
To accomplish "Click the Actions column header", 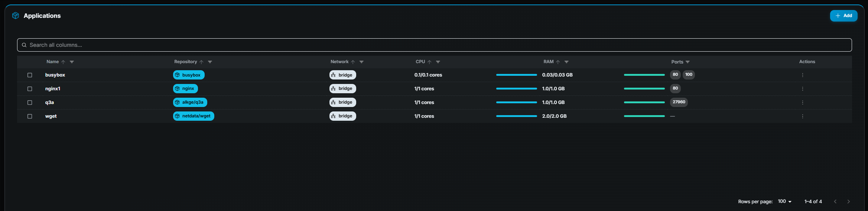I will tap(807, 62).
